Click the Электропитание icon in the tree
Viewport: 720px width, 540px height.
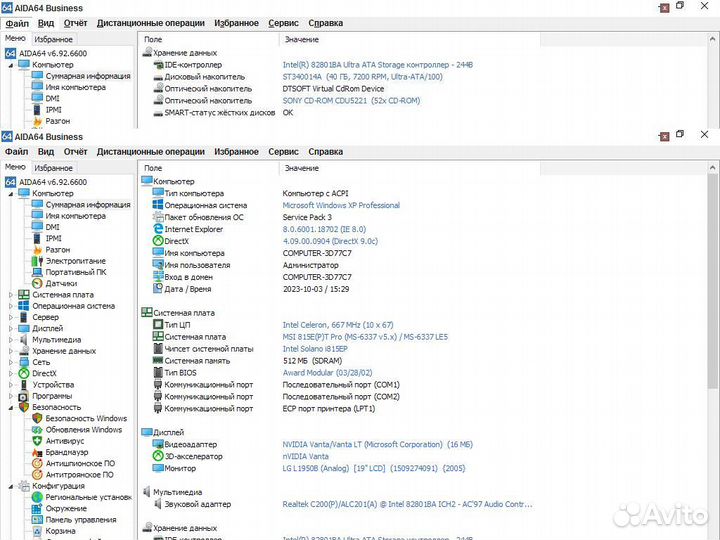[37, 261]
